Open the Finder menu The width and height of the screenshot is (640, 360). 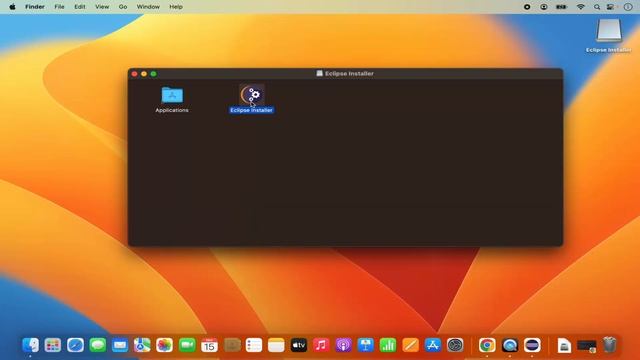pos(35,7)
